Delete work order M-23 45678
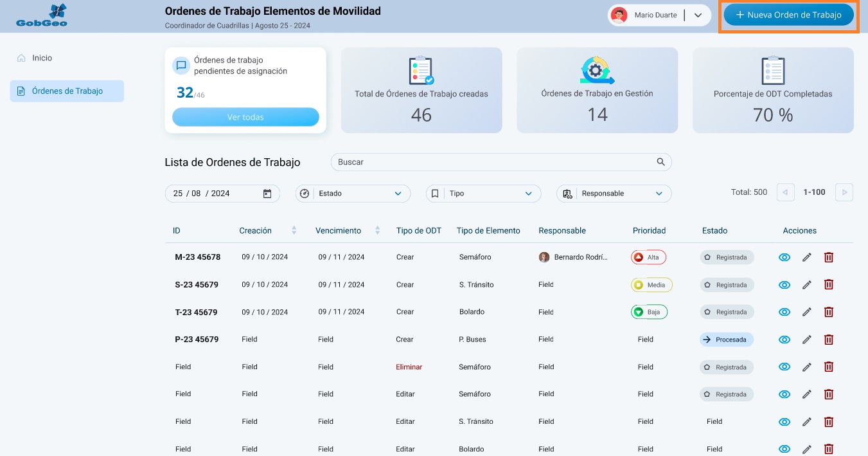 [829, 257]
